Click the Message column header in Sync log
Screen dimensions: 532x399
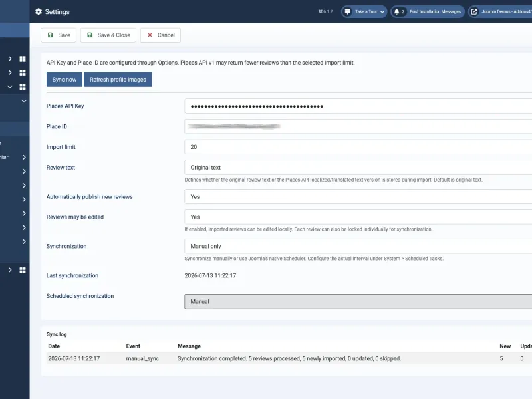(x=189, y=346)
